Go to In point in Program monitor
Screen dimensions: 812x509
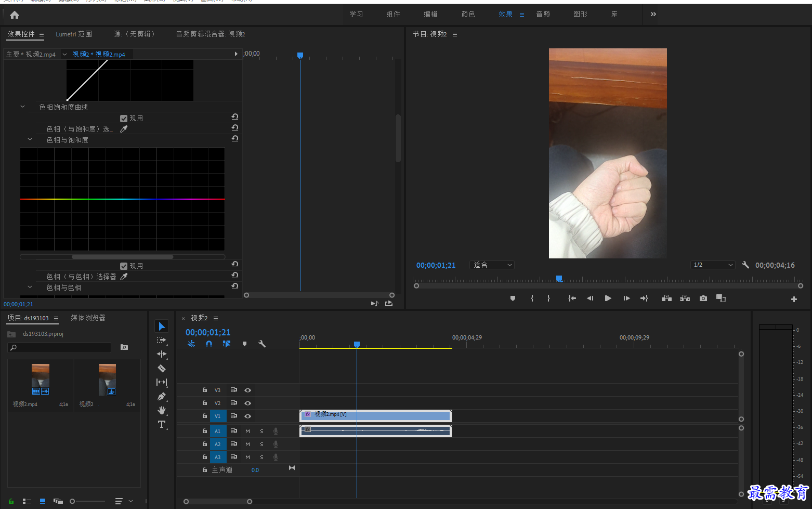click(572, 298)
